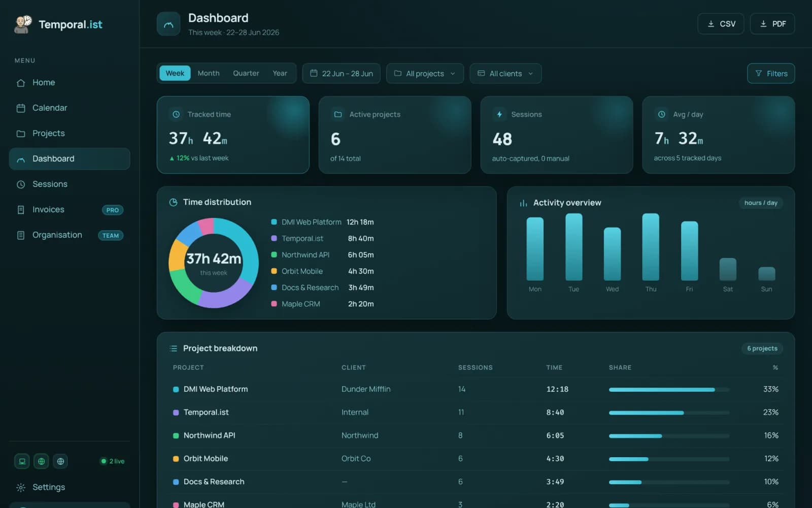Open Sessions via its clock icon

click(x=21, y=184)
